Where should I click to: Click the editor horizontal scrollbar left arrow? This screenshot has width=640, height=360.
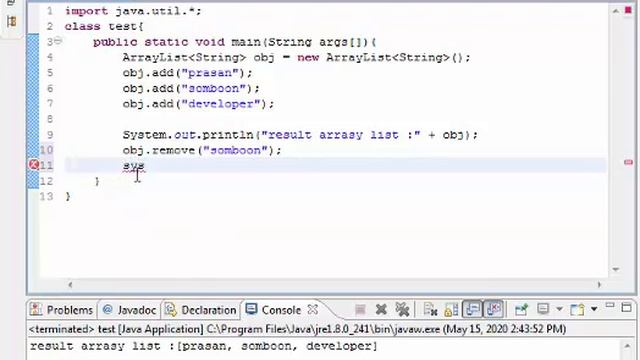(x=70, y=284)
